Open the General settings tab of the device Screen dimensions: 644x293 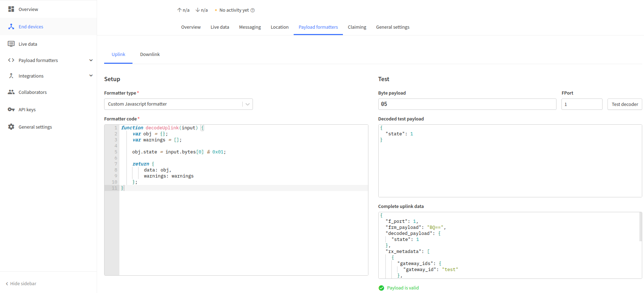(392, 27)
